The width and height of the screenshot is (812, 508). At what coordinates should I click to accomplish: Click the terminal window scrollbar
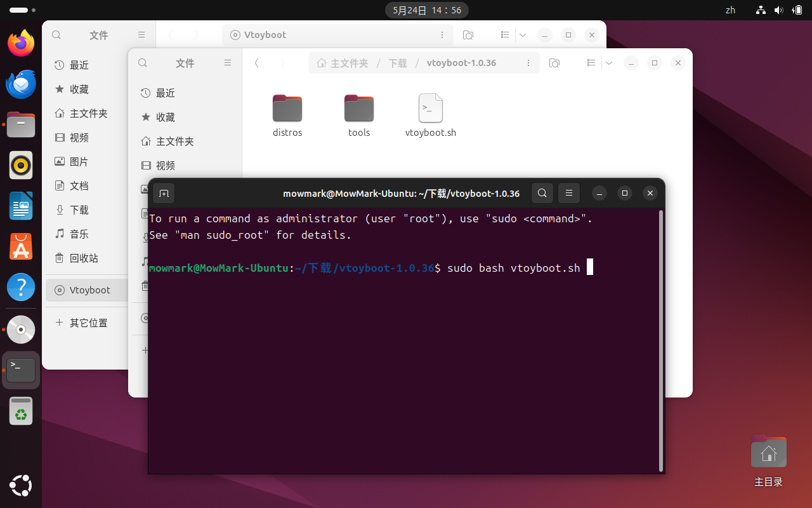tap(661, 341)
